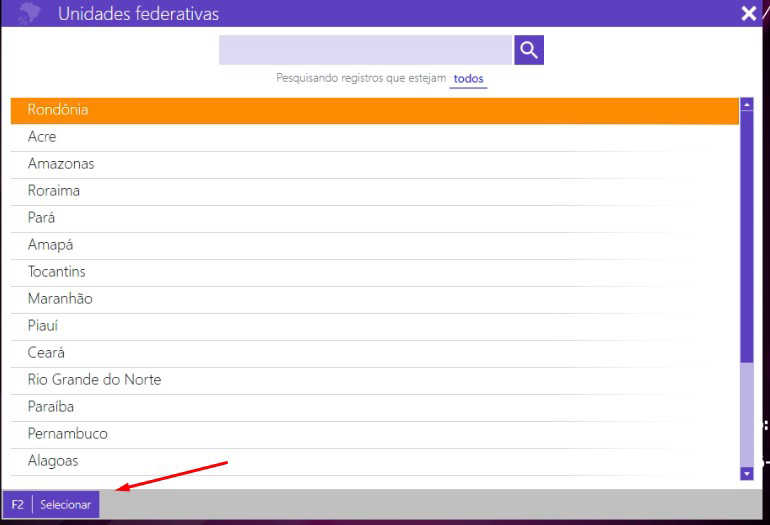
Task: Click the scrollbar down arrow
Action: pyautogui.click(x=747, y=473)
